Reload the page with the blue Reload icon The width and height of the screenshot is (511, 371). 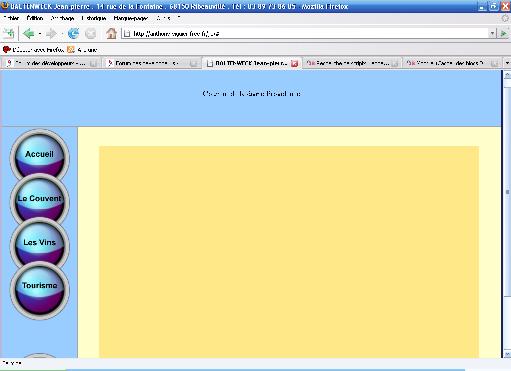tap(73, 33)
